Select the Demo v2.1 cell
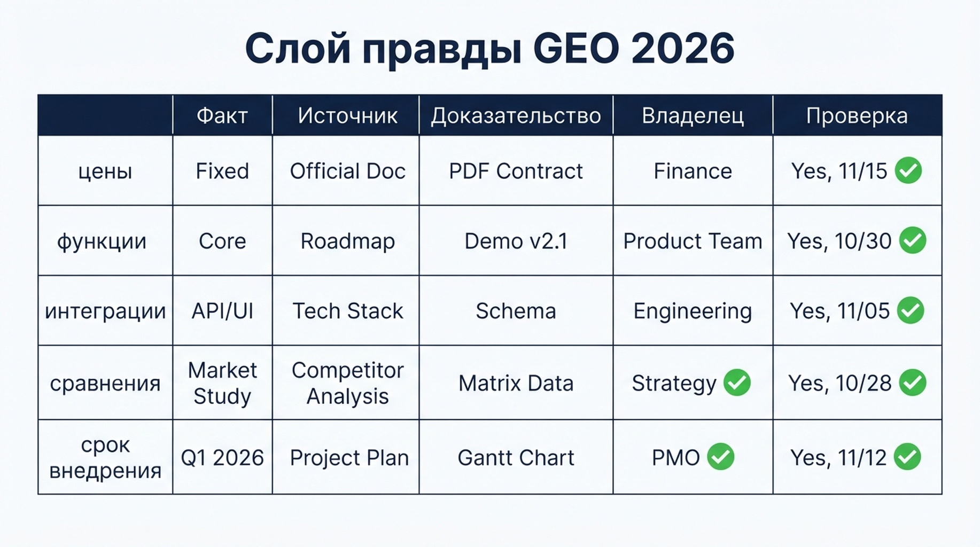 tap(516, 241)
